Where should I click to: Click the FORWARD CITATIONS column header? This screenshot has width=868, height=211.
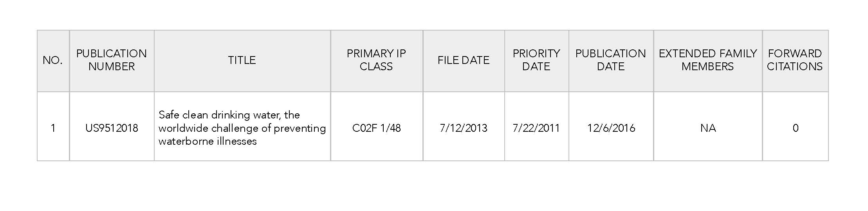click(x=795, y=60)
